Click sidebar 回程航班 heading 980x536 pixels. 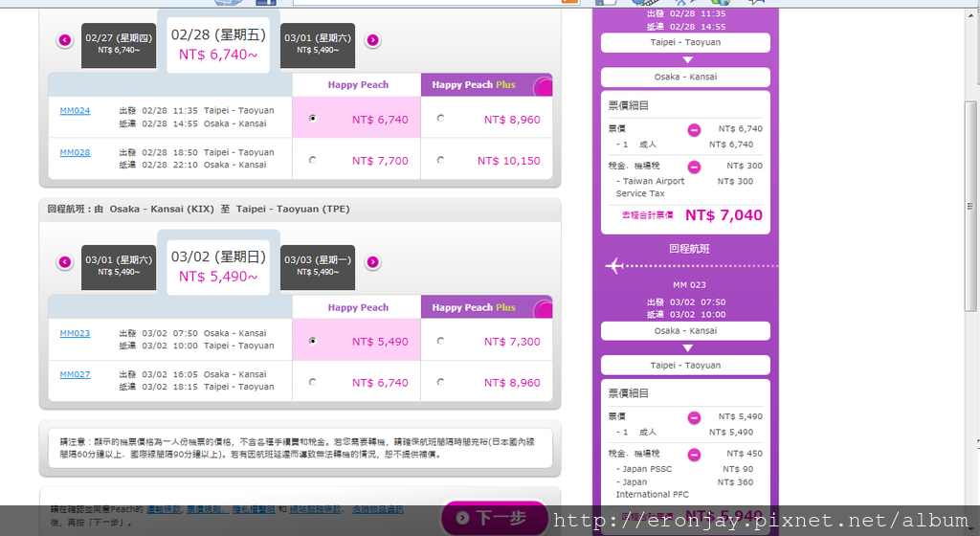(x=689, y=249)
